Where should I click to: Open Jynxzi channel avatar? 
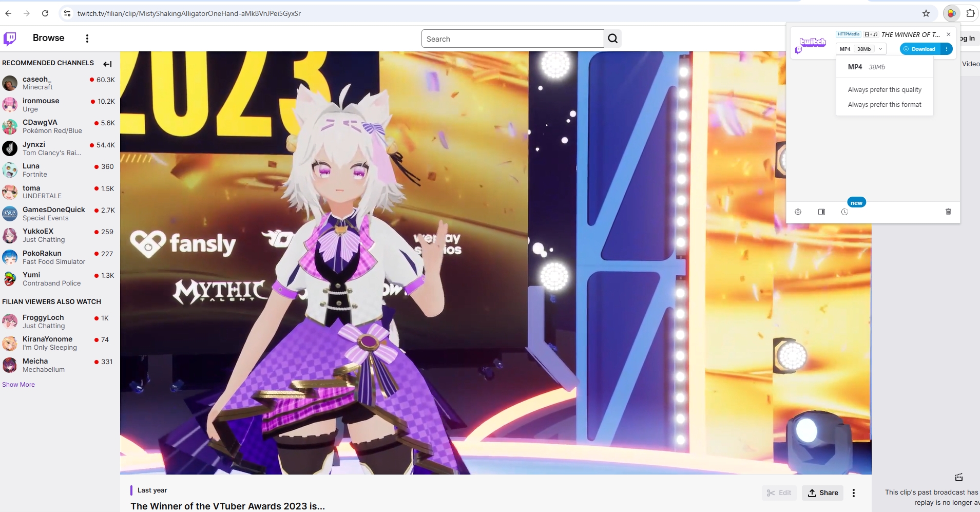tap(10, 148)
